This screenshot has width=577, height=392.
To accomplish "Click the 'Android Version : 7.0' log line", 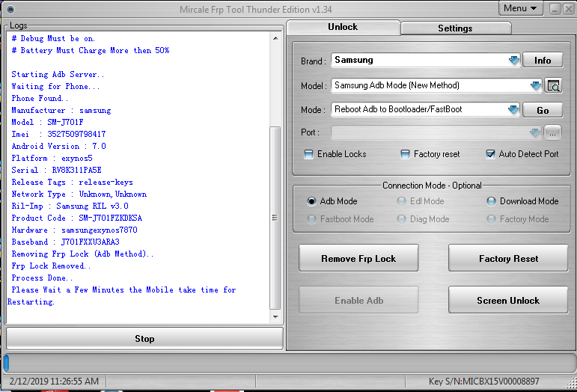I will coord(58,147).
